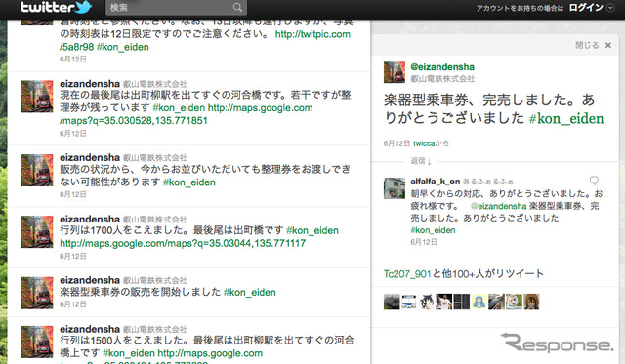Click the Twitter logo in header
The image size is (625, 364).
pyautogui.click(x=56, y=7)
